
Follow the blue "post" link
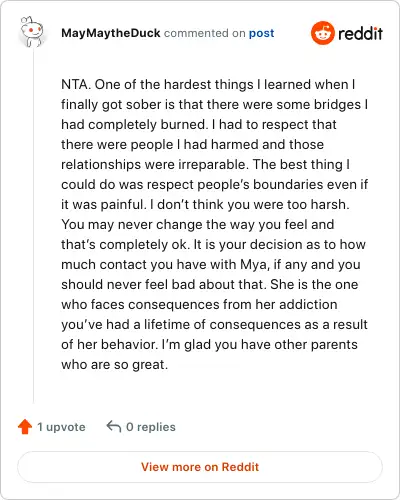click(262, 33)
